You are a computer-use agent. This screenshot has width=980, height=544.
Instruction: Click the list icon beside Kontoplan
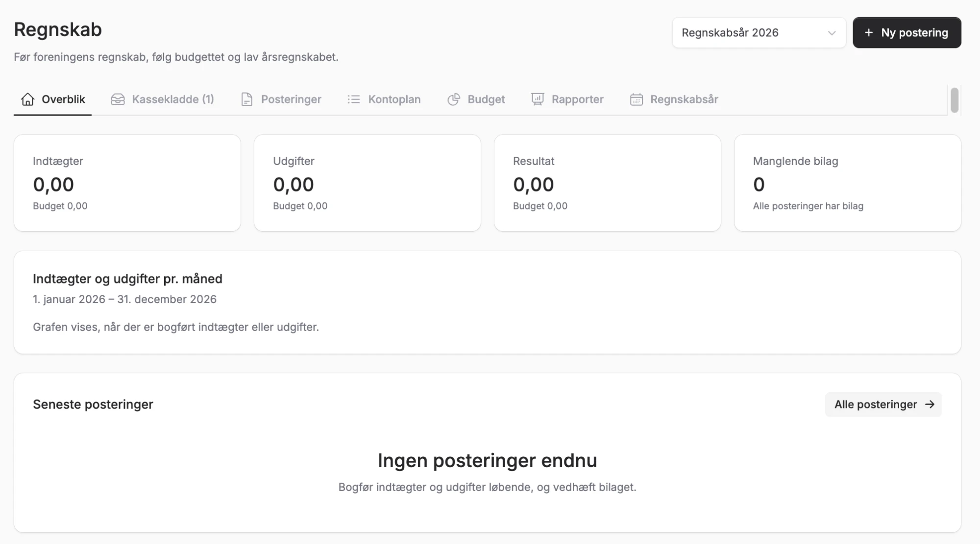[354, 99]
